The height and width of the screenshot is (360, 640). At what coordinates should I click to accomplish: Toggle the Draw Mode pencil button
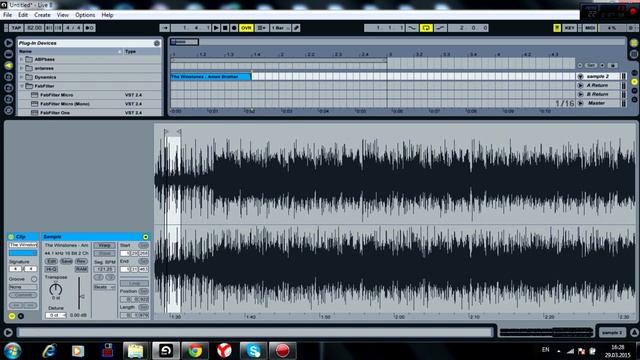(296, 28)
